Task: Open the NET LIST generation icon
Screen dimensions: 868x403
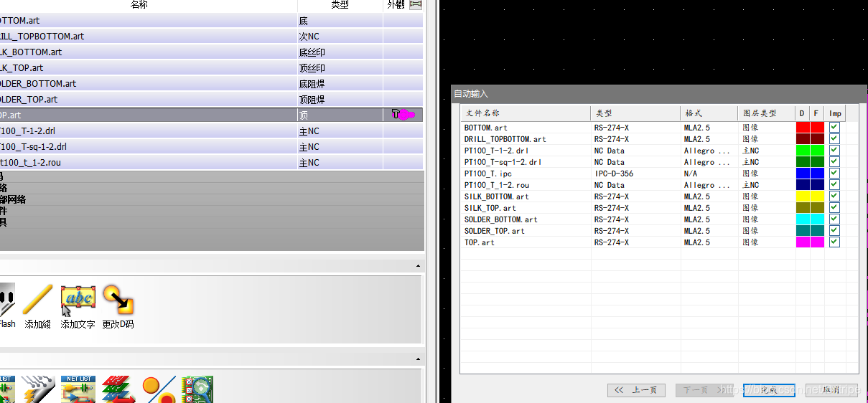Action: tap(78, 389)
